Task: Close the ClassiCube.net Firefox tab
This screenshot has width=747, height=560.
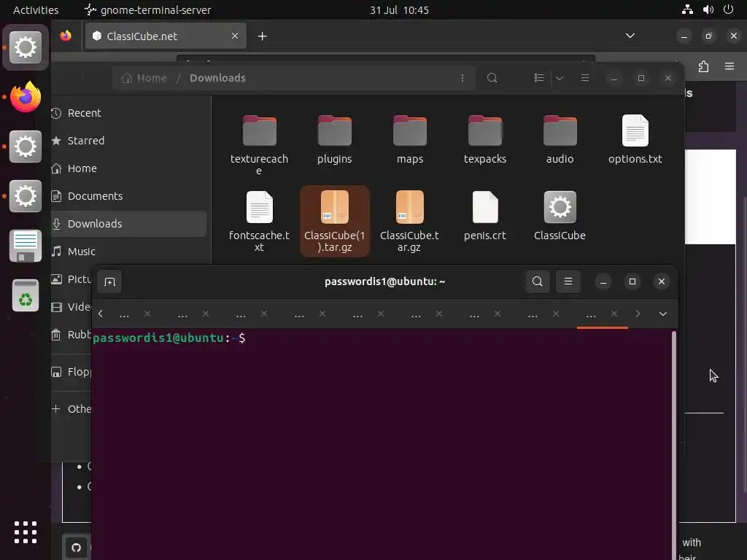Action: click(x=235, y=36)
